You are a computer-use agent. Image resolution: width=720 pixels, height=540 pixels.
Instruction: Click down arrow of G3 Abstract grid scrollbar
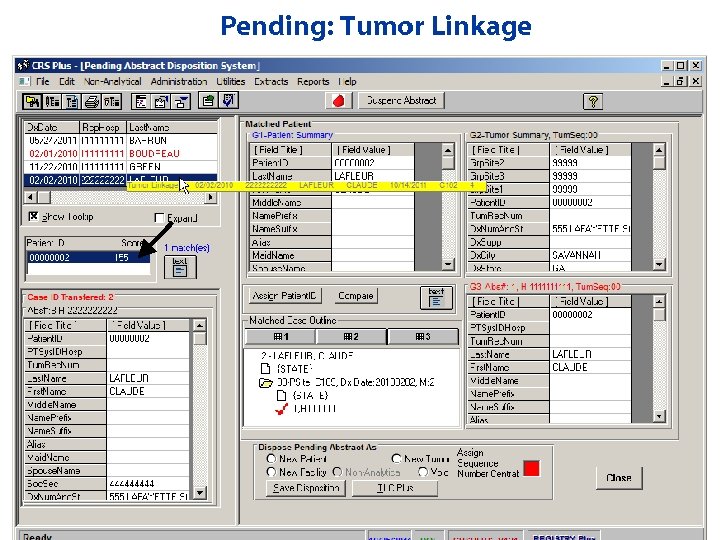659,416
